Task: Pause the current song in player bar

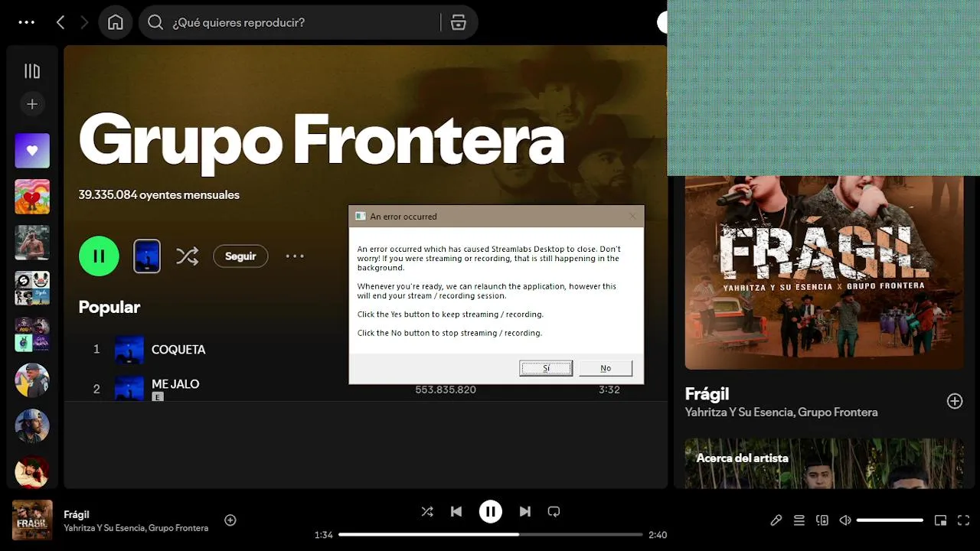Action: 491,511
